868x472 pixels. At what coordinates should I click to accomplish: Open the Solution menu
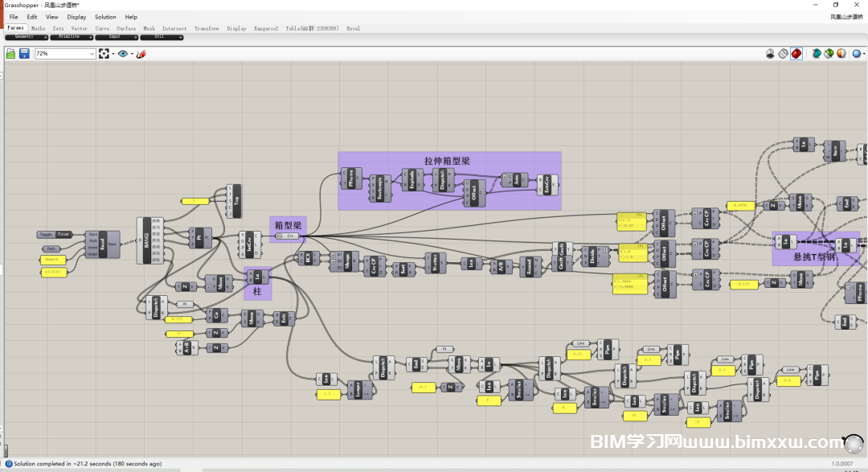(x=105, y=17)
